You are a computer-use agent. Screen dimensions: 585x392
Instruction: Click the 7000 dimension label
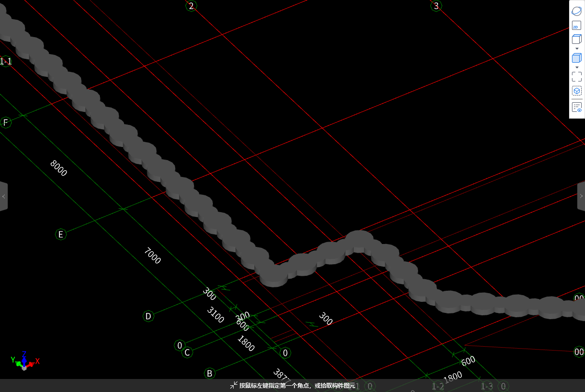[152, 256]
